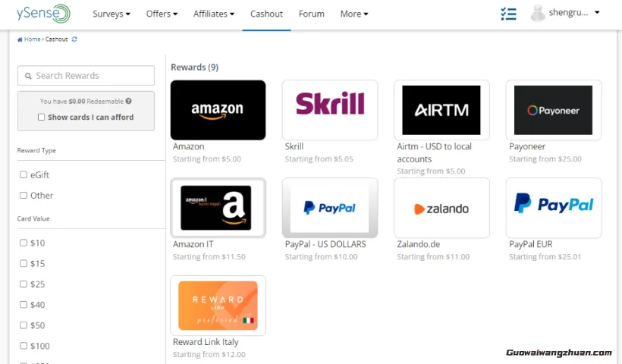The image size is (622, 364).
Task: Select the Amazon reward card
Action: [x=218, y=110]
